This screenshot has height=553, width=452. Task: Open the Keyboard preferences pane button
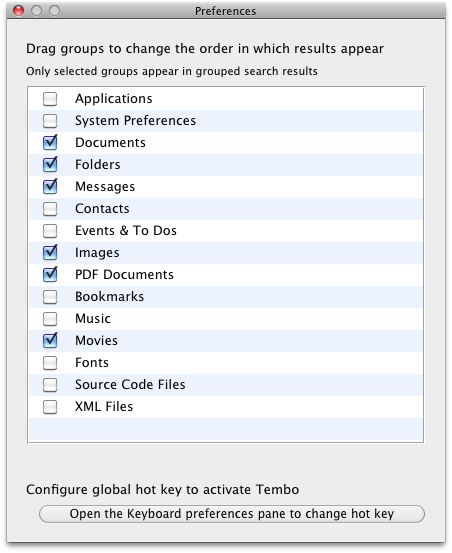point(232,514)
